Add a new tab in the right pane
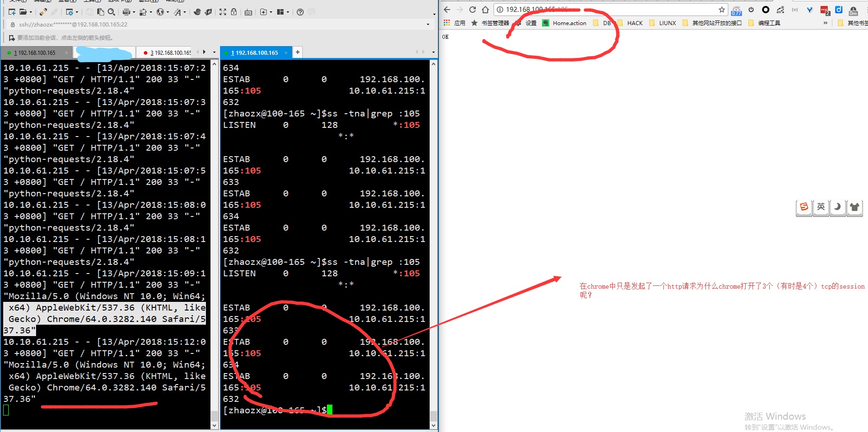 (x=298, y=53)
